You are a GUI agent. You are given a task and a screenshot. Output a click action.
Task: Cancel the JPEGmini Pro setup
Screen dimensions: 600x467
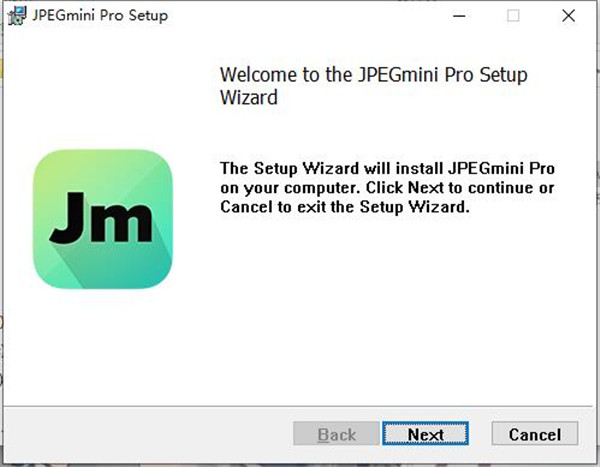point(535,434)
